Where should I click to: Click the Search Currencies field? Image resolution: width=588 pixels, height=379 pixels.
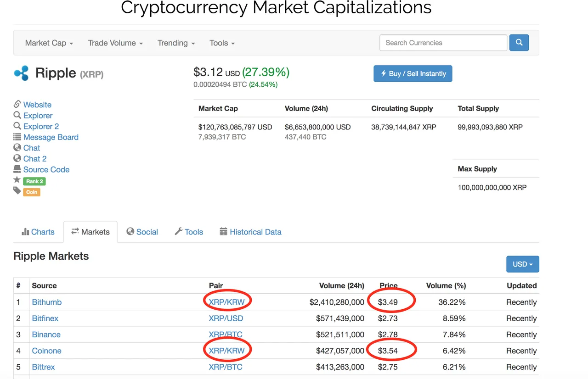pos(443,43)
